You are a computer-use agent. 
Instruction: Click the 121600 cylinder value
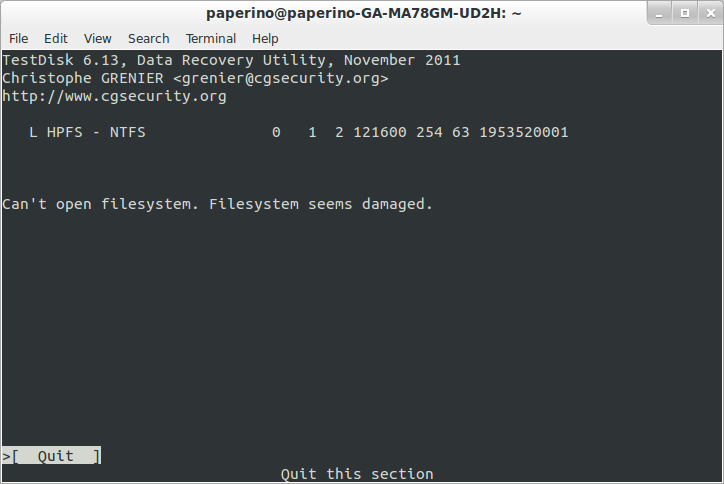click(380, 133)
